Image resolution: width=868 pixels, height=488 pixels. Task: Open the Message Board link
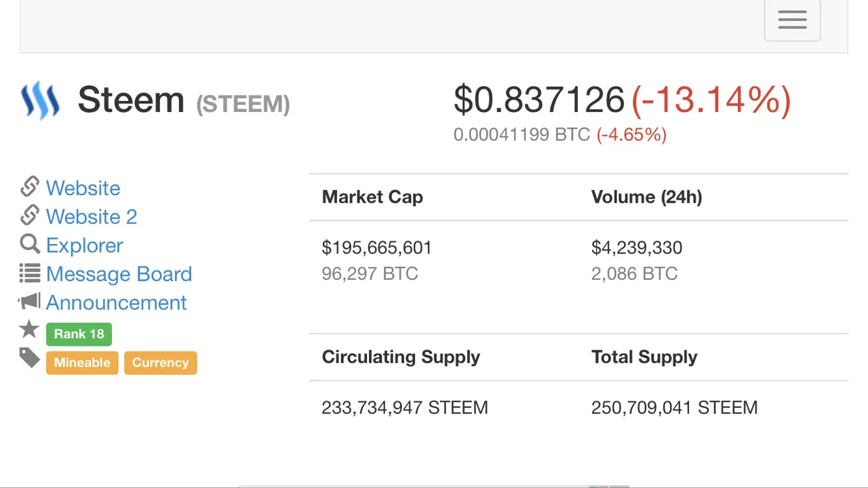click(119, 274)
